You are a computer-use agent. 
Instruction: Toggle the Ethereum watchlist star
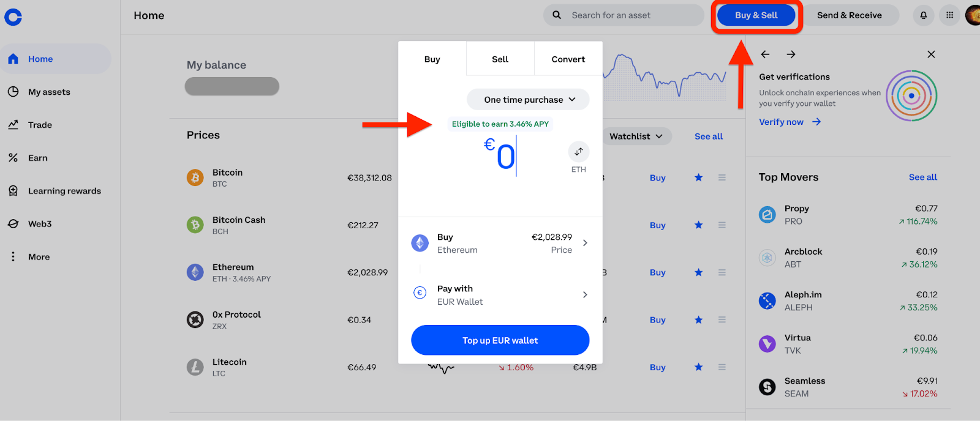click(698, 272)
